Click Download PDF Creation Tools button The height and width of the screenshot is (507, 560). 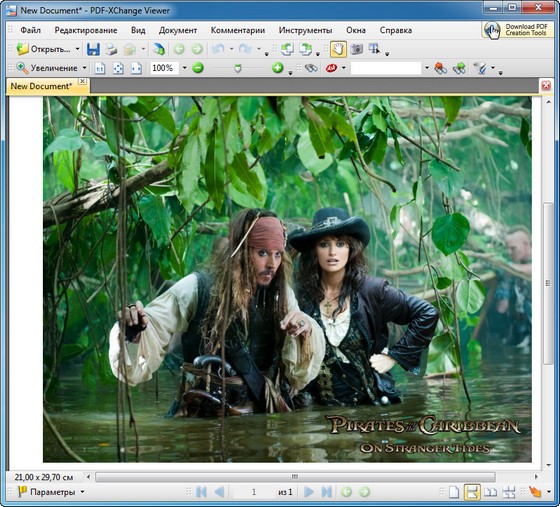click(517, 30)
